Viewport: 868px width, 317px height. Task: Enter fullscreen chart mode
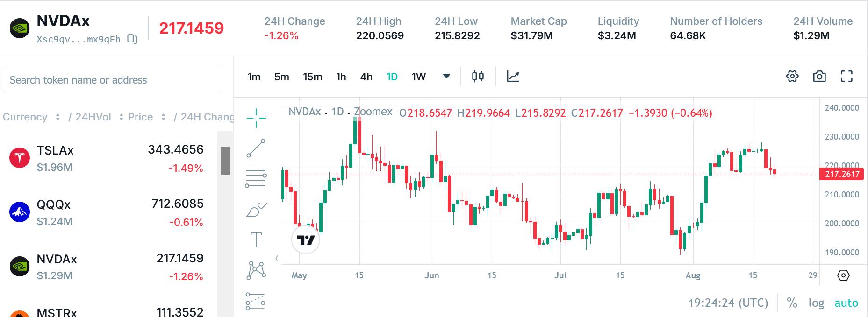(847, 76)
